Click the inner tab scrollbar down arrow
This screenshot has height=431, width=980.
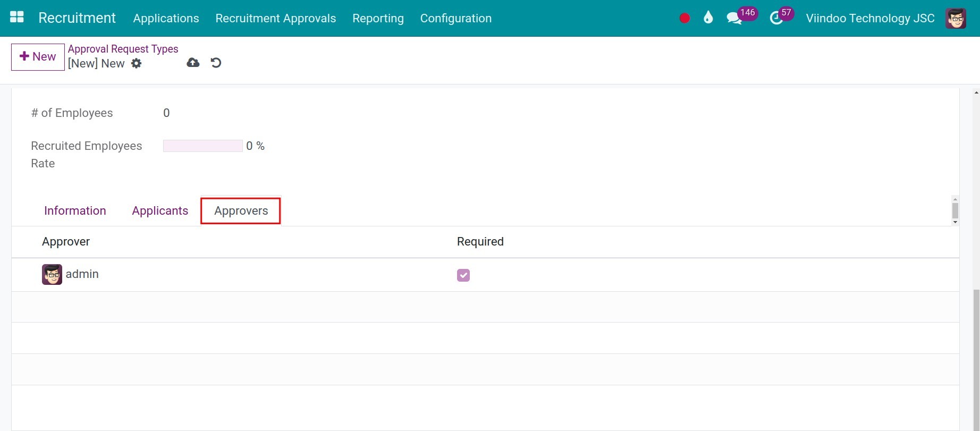955,222
